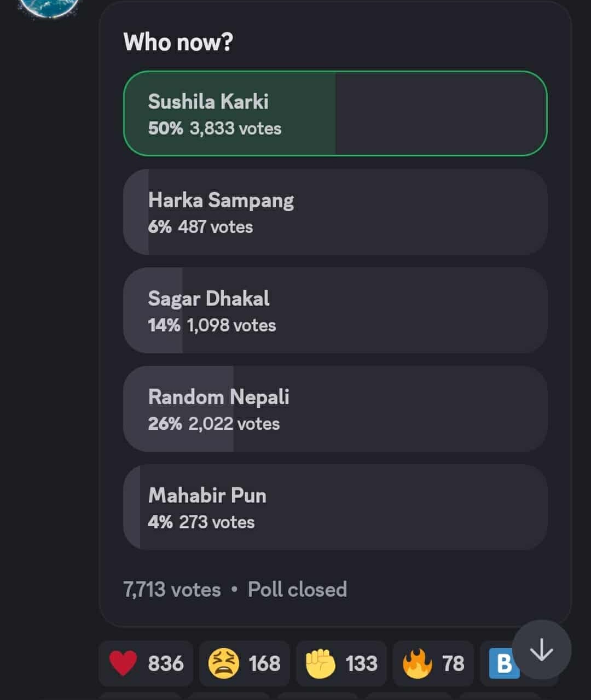Click the blue B emoji reaction
This screenshot has width=591, height=700.
(x=501, y=664)
